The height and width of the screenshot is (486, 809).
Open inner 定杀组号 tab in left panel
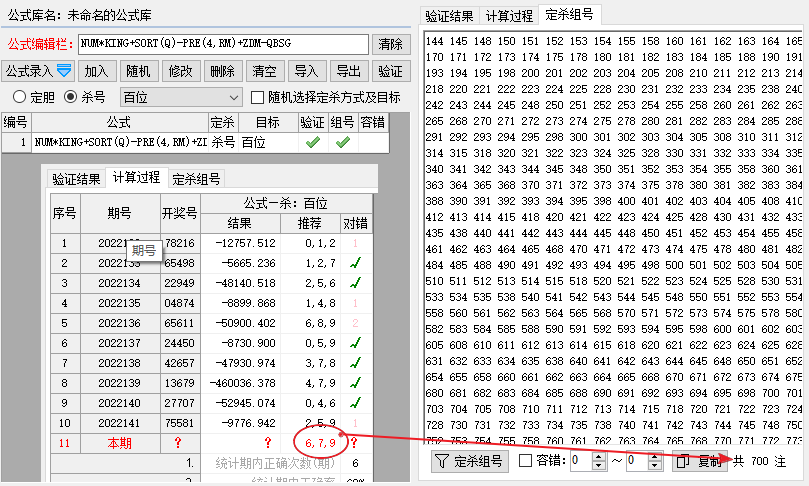pos(196,179)
